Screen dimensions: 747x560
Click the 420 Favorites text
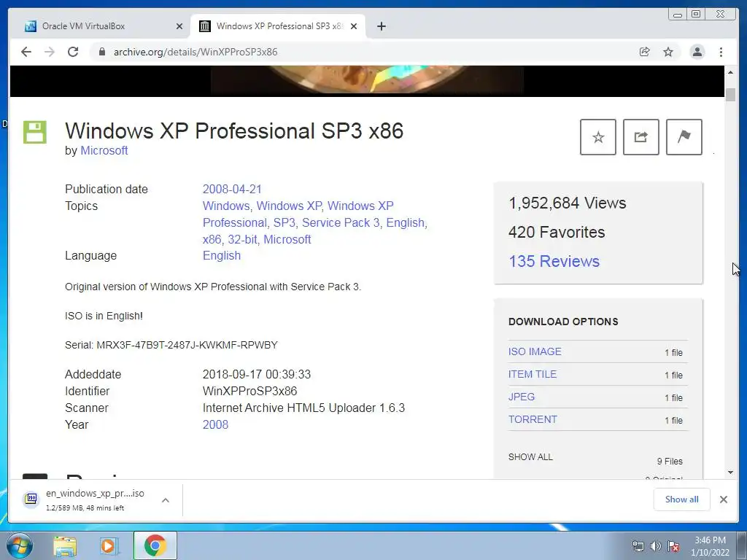coord(557,232)
